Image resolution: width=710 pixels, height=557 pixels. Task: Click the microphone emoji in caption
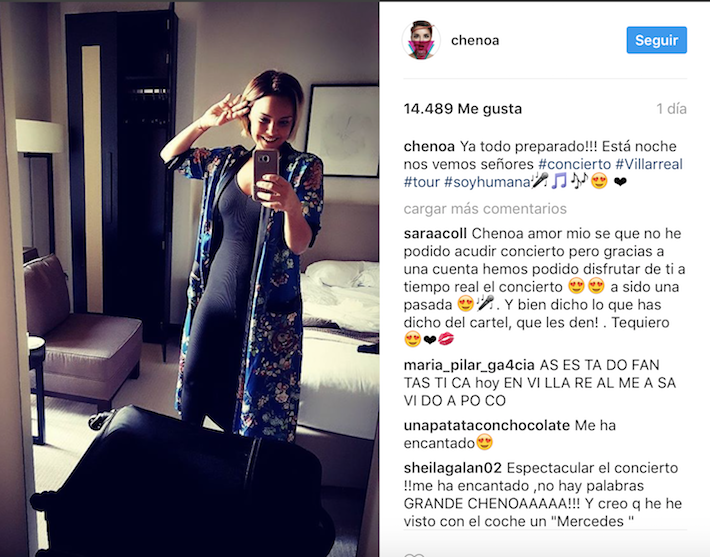pos(540,181)
